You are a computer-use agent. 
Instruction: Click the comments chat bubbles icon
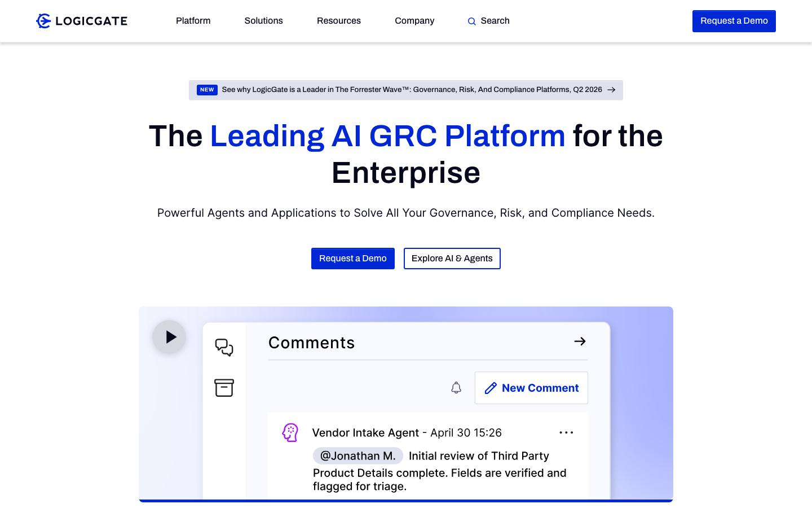click(224, 347)
